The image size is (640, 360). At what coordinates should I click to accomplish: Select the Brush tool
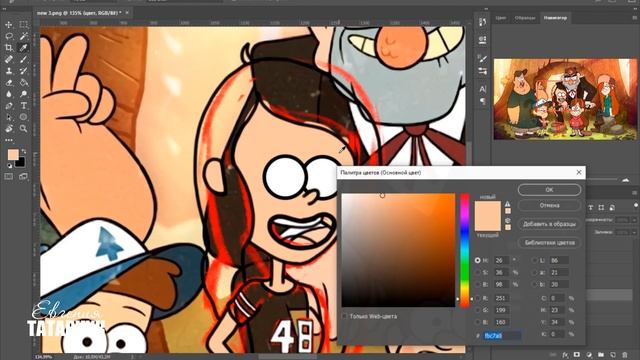click(23, 60)
